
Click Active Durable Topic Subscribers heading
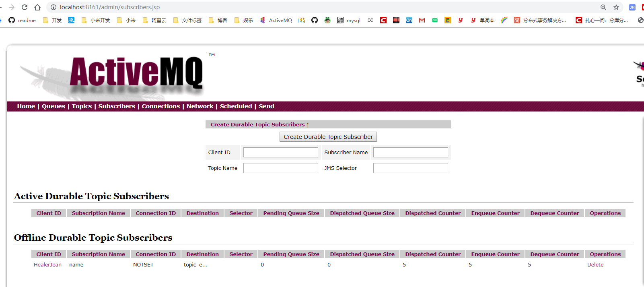coord(92,196)
